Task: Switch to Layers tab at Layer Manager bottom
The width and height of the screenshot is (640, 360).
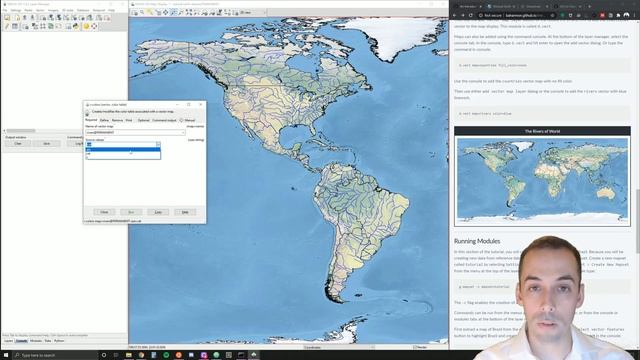Action: click(x=8, y=341)
